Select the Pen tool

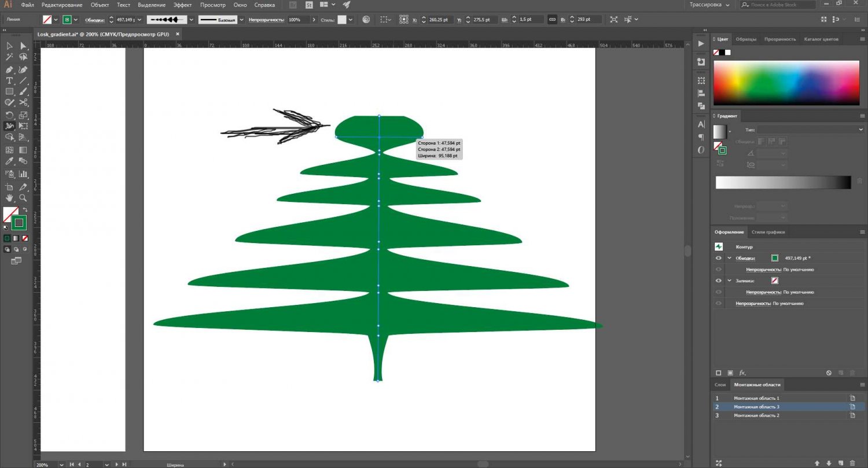tap(10, 69)
